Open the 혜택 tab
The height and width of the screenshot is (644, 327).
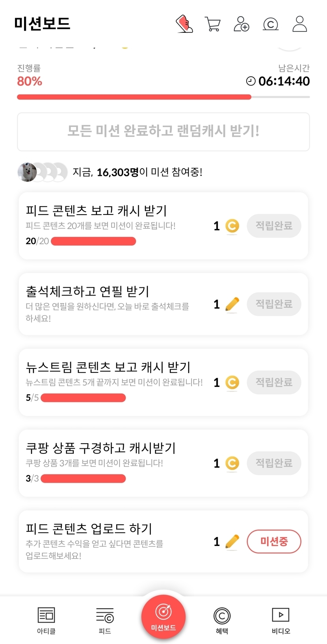click(x=222, y=620)
